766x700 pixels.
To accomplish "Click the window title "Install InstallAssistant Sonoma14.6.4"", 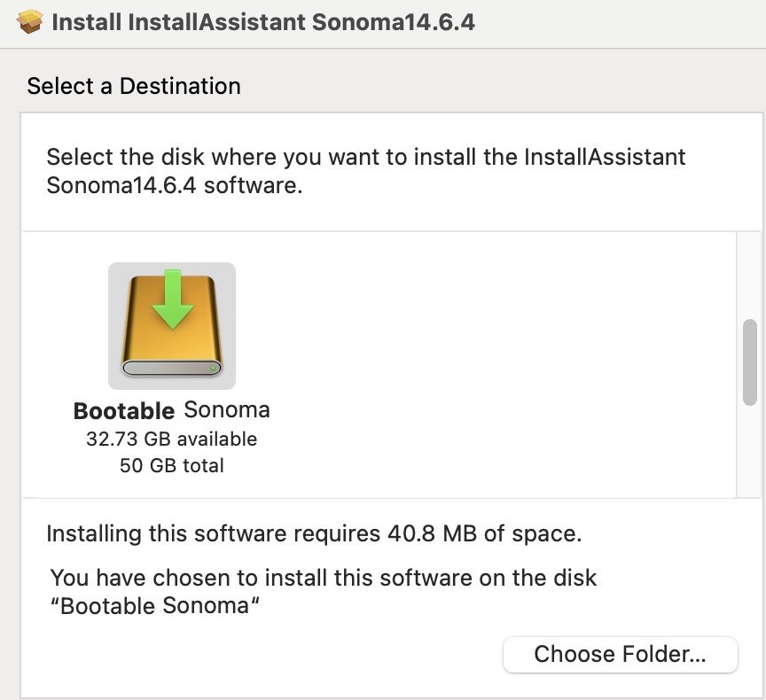I will tap(263, 22).
